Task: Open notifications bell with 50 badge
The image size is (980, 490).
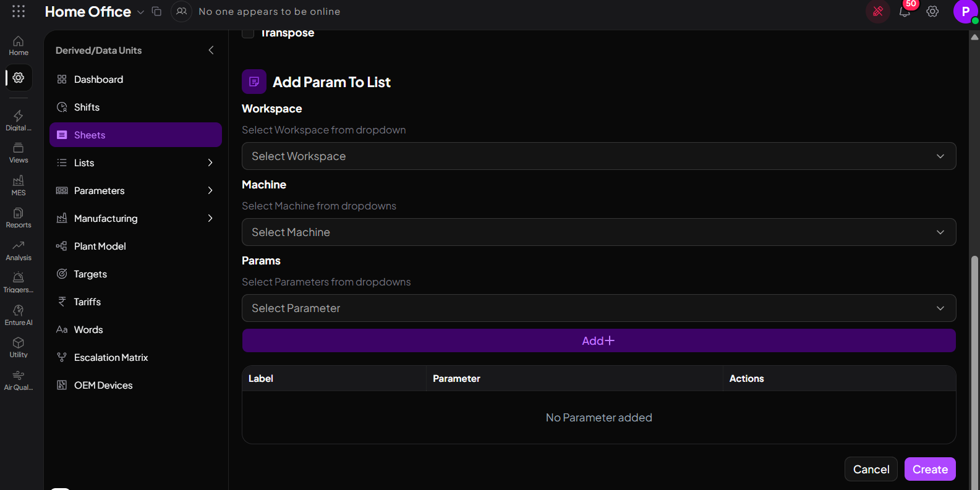Action: [905, 11]
